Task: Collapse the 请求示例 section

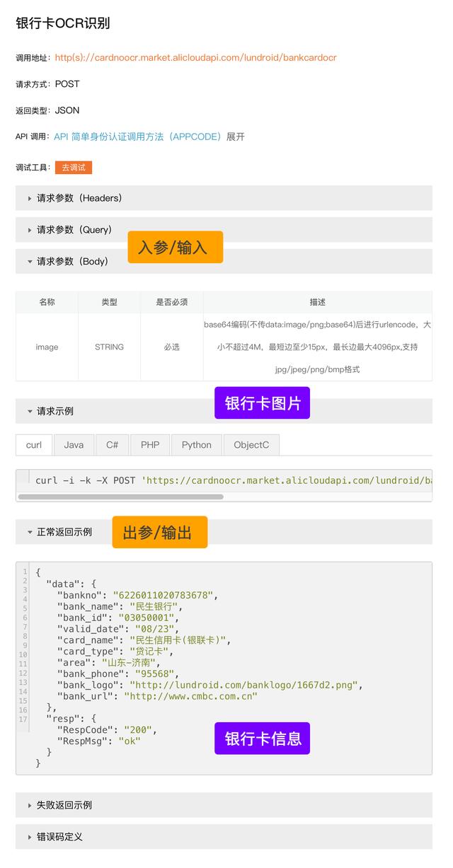Action: (x=55, y=411)
